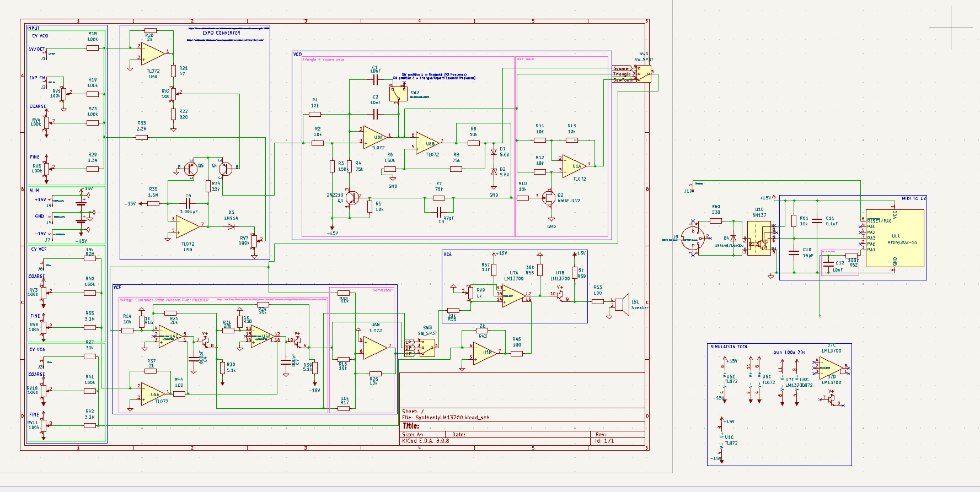Select the .tran simulation directive text
This screenshot has height=492, width=980.
coord(789,352)
